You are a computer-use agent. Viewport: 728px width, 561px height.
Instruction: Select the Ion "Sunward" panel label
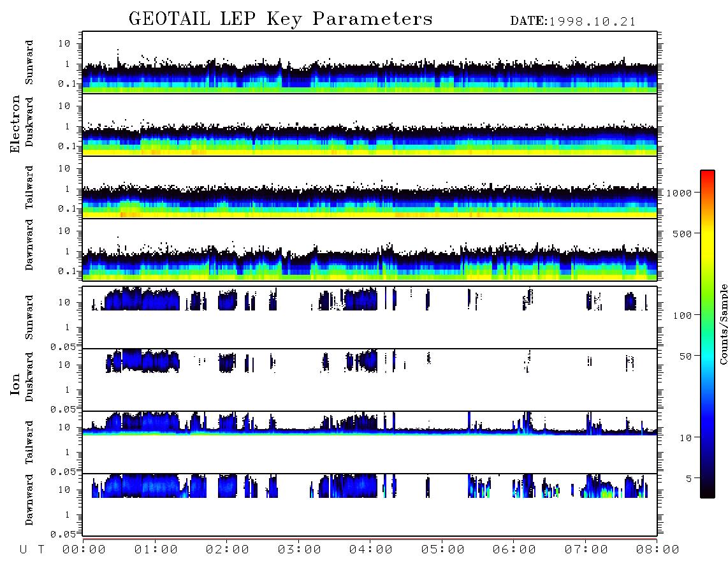pyautogui.click(x=29, y=317)
